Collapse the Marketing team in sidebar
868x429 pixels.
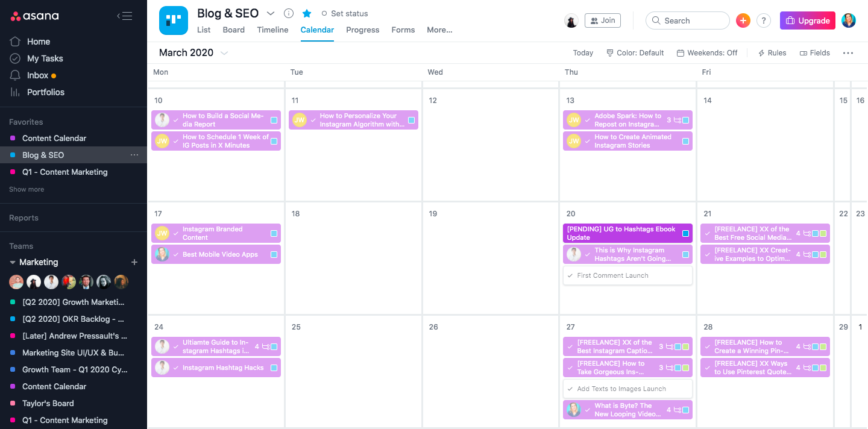click(x=13, y=262)
